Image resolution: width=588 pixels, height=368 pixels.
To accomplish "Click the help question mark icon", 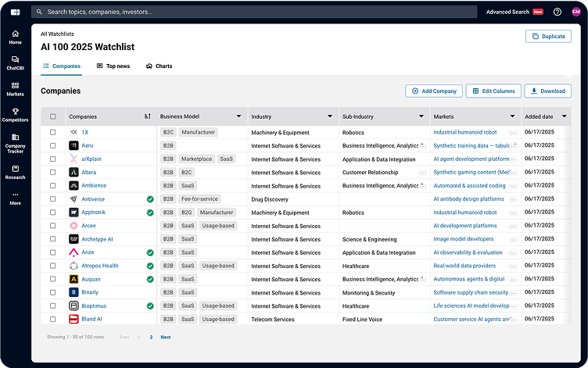I will (x=558, y=12).
